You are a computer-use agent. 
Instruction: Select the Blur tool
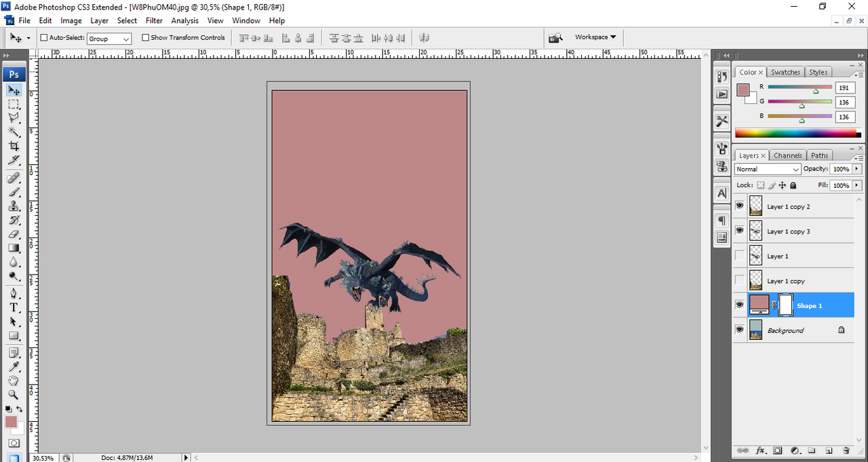pyautogui.click(x=14, y=262)
